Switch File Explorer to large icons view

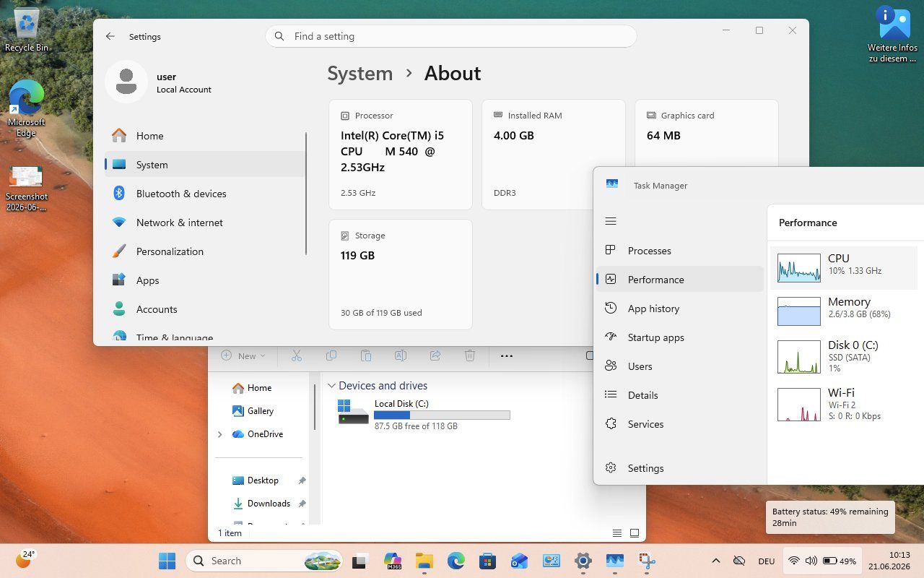pos(635,533)
